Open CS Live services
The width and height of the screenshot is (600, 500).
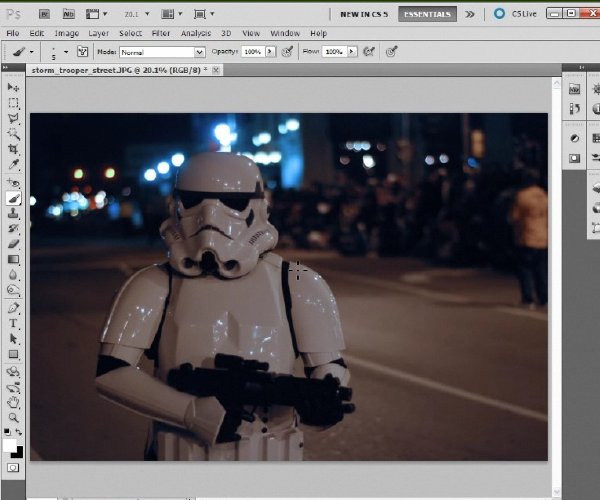(x=515, y=14)
